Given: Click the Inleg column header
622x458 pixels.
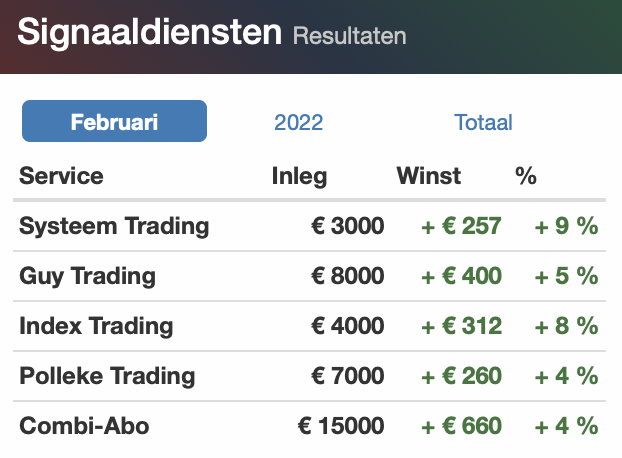Looking at the screenshot, I should click(x=299, y=176).
